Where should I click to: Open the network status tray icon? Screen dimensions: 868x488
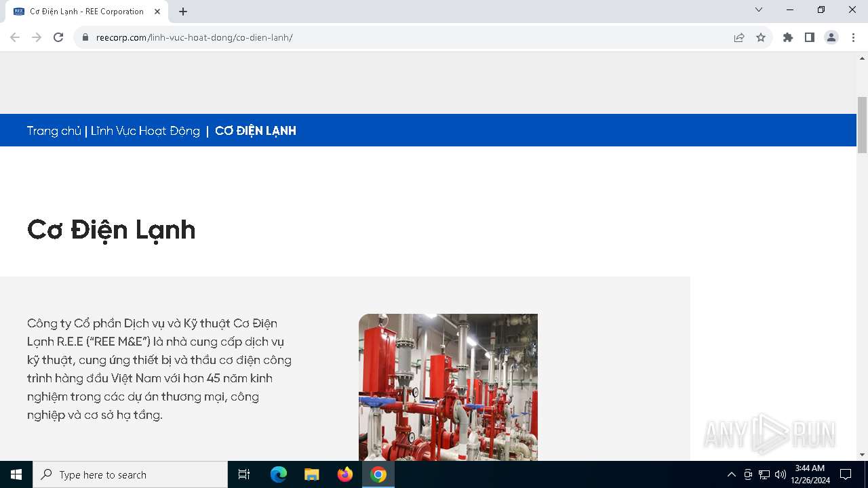[x=764, y=474]
